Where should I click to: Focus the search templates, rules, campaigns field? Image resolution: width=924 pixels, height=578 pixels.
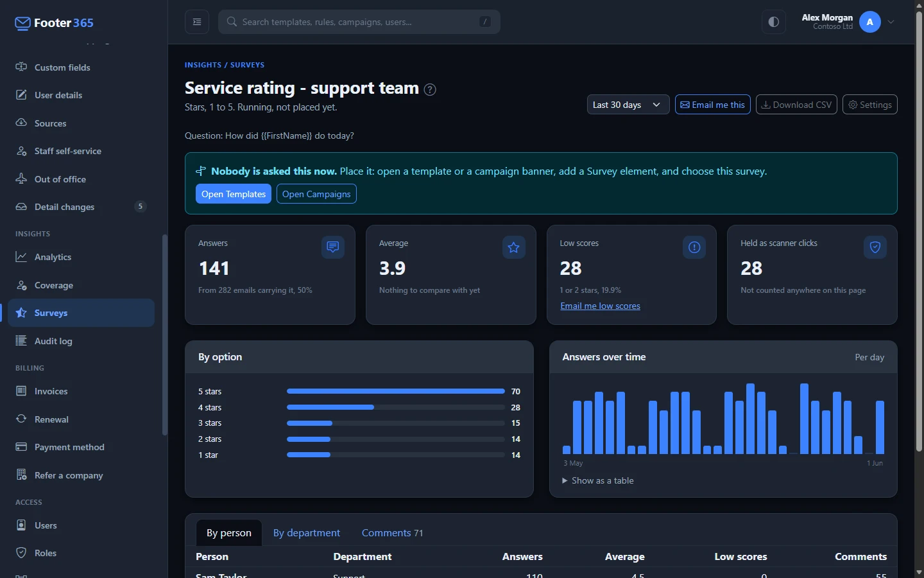pos(359,22)
